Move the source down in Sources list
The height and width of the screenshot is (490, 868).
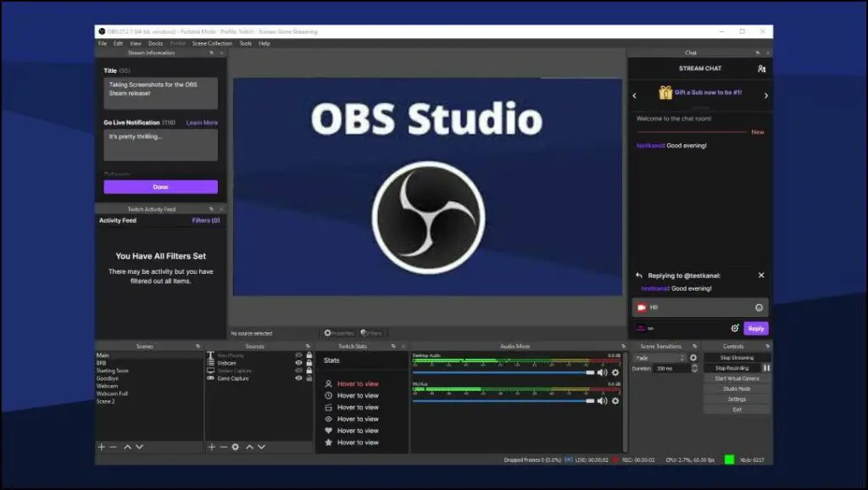click(261, 447)
